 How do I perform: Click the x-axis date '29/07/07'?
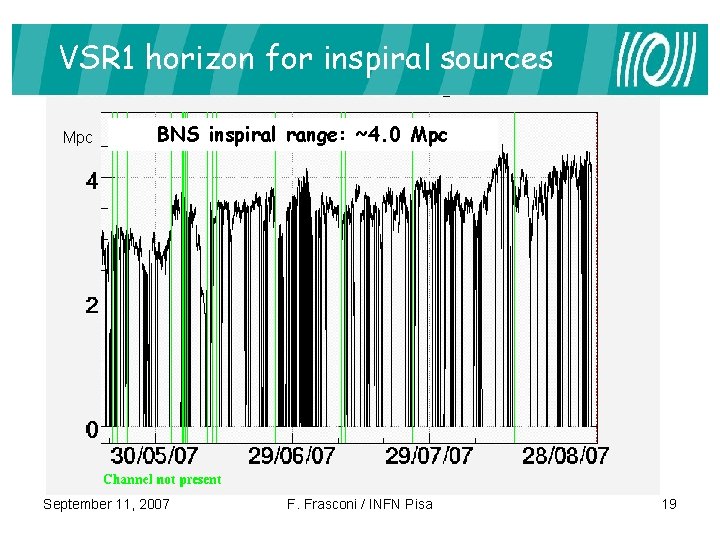429,456
